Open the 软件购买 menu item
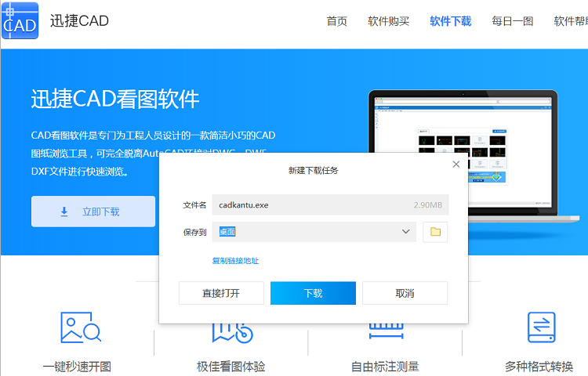The width and height of the screenshot is (588, 376). coord(389,21)
